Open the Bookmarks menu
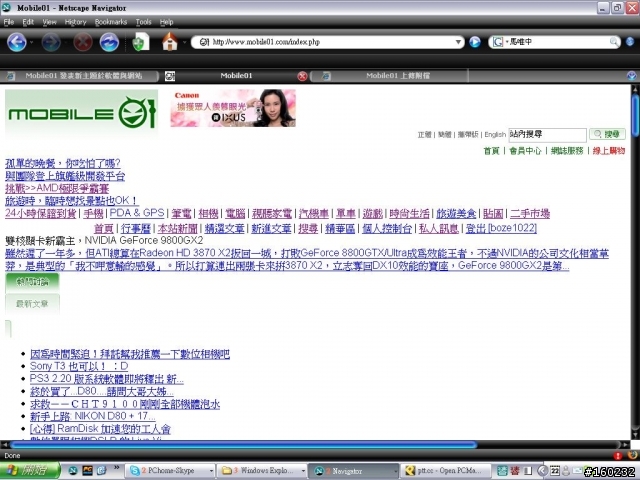The height and width of the screenshot is (480, 640). click(x=111, y=22)
